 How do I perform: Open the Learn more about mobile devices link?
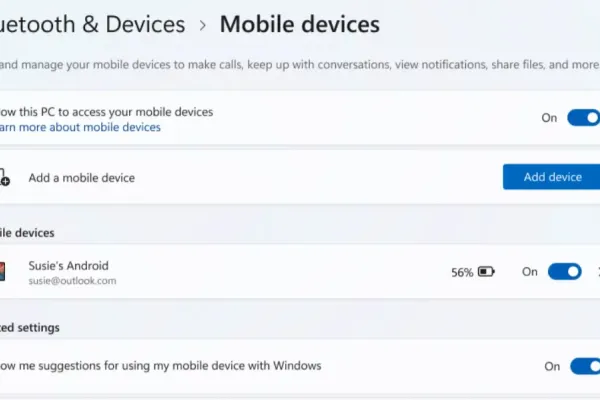pos(80,127)
